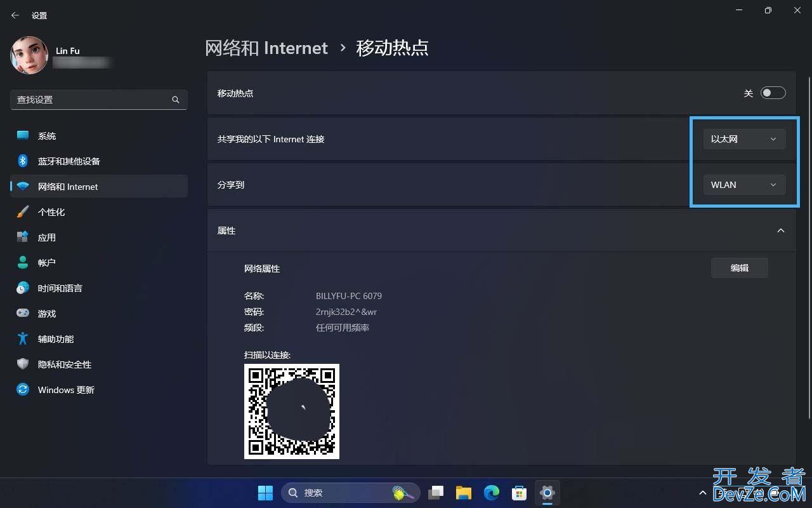812x508 pixels.
Task: Toggle the 移动热点 switch on
Action: point(773,93)
